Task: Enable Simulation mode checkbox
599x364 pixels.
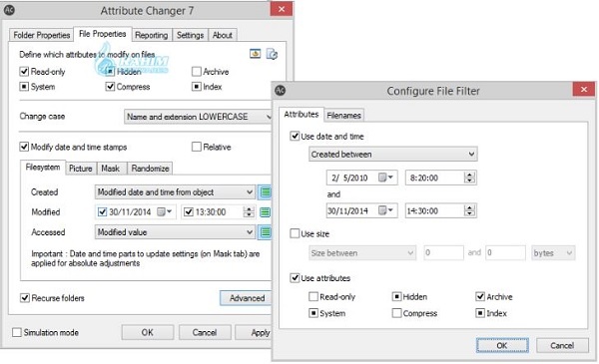Action: tap(17, 332)
